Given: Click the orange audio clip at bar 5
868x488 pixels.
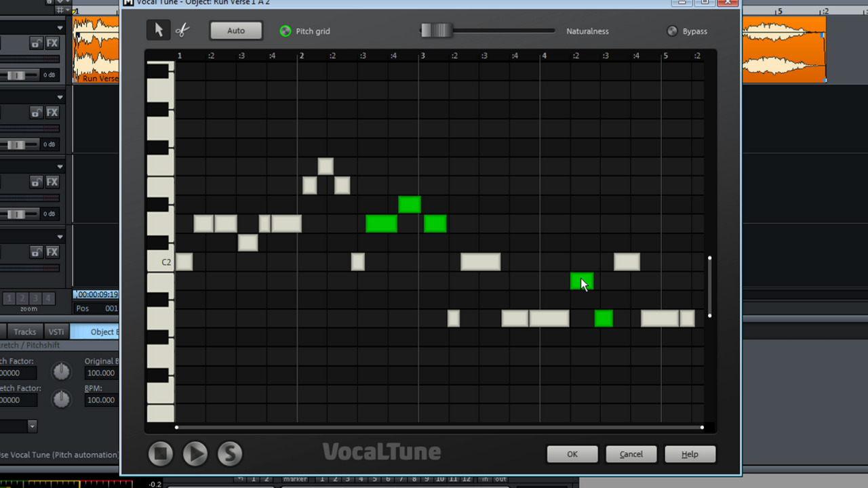Looking at the screenshot, I should pos(784,49).
